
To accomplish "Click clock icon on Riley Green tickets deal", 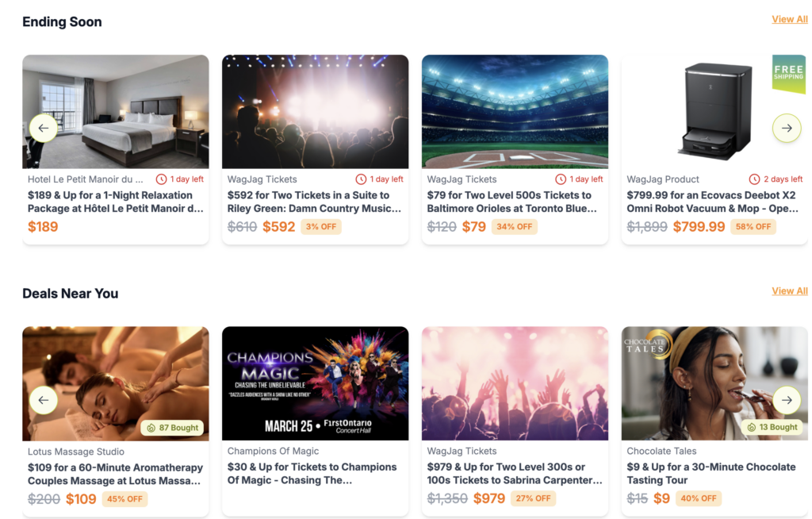I will (361, 179).
